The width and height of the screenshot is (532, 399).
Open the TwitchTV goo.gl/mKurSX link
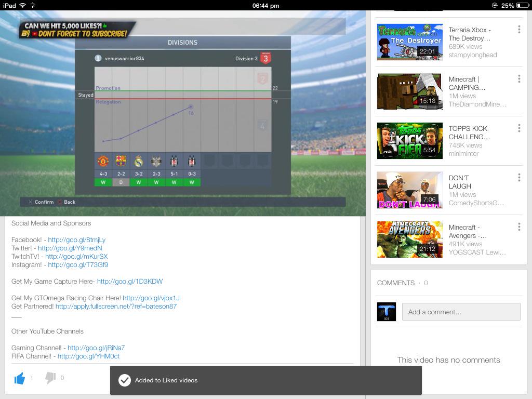76,257
